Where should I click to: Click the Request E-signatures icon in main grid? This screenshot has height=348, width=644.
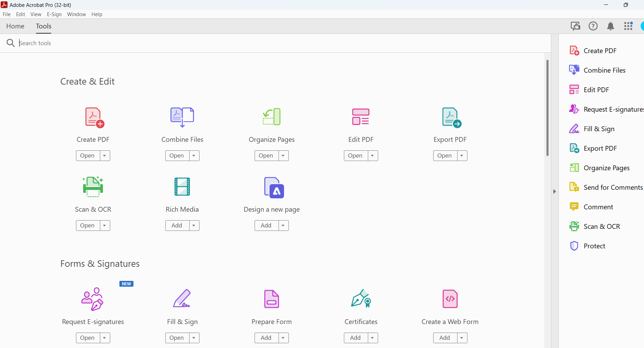click(92, 299)
